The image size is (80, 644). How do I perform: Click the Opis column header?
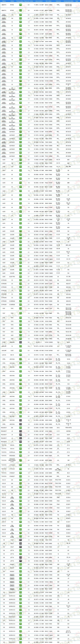coord(77,1)
